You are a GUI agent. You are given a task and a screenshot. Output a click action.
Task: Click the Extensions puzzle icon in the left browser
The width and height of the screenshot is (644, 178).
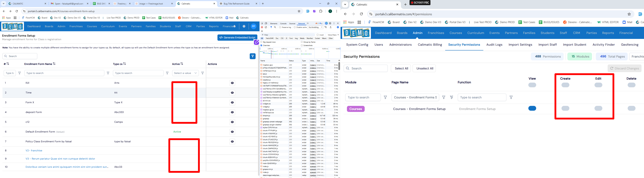coord(321,11)
